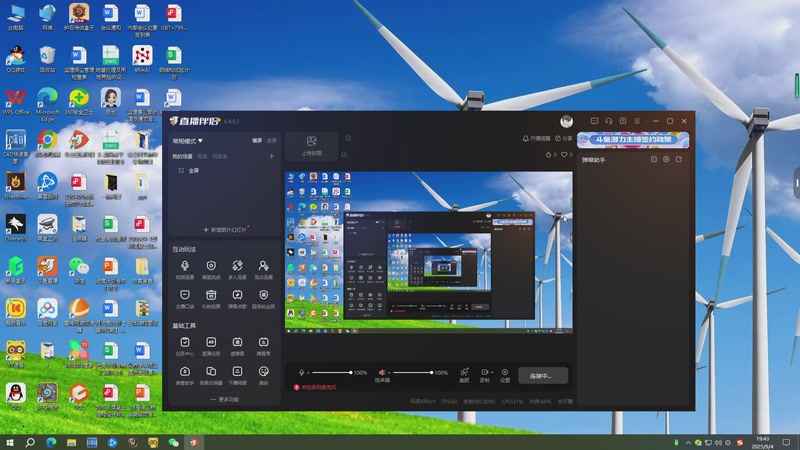Click 新增图片幻灯片 add source button
The height and width of the screenshot is (450, 800).
coord(224,230)
